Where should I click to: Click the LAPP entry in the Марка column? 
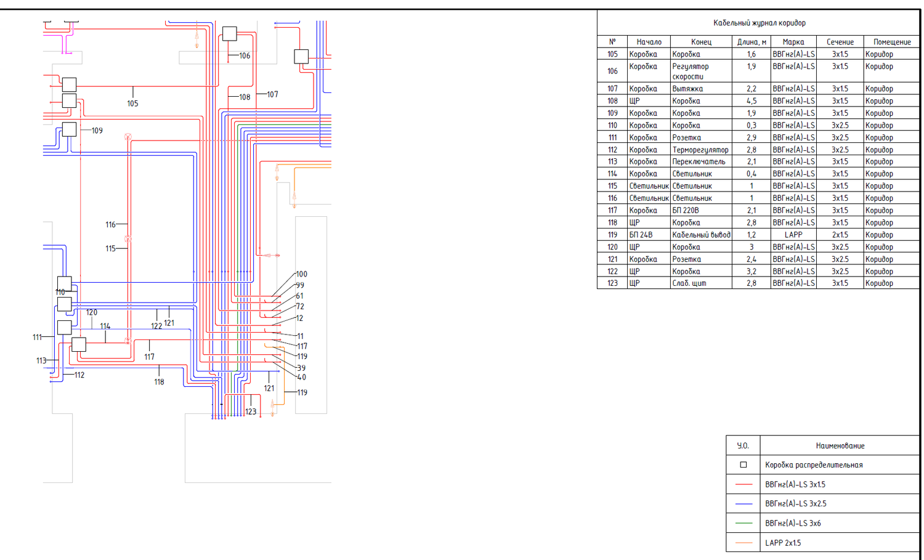pyautogui.click(x=793, y=235)
